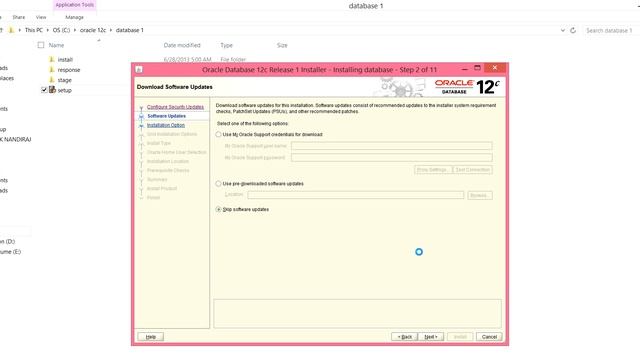Open the response folder icon

(x=52, y=70)
